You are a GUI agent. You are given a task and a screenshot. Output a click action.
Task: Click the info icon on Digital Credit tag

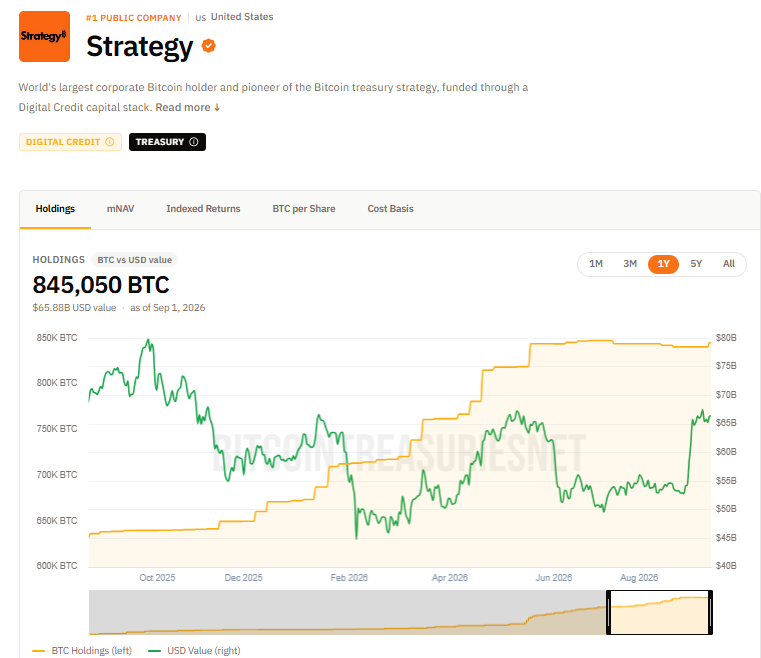[x=110, y=142]
